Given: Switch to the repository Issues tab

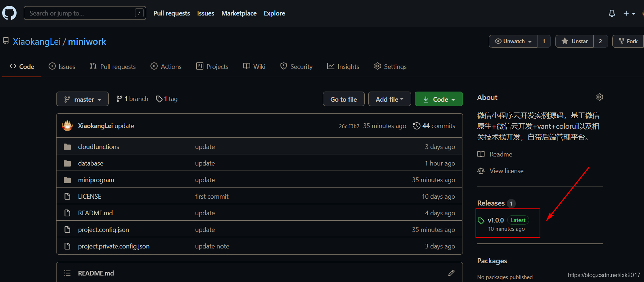Looking at the screenshot, I should coord(62,67).
